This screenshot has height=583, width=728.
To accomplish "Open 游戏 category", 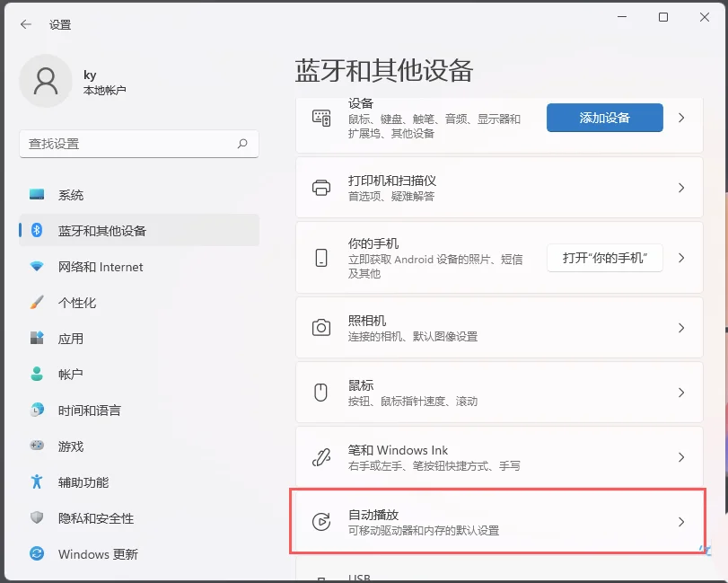I will 139,446.
